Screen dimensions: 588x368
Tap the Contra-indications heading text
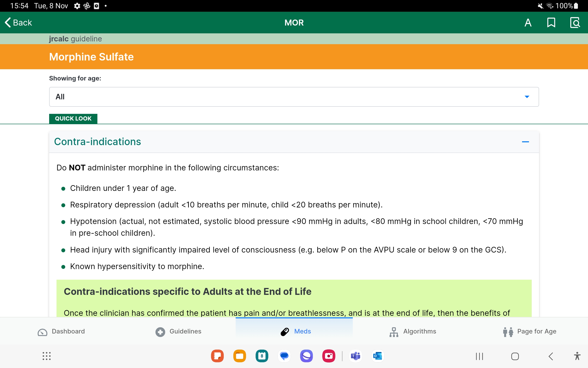[x=97, y=142]
